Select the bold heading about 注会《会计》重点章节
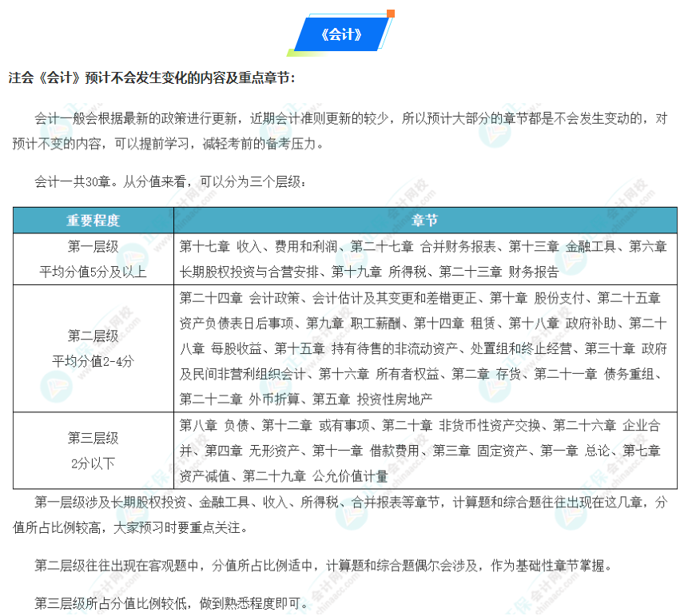 point(152,77)
